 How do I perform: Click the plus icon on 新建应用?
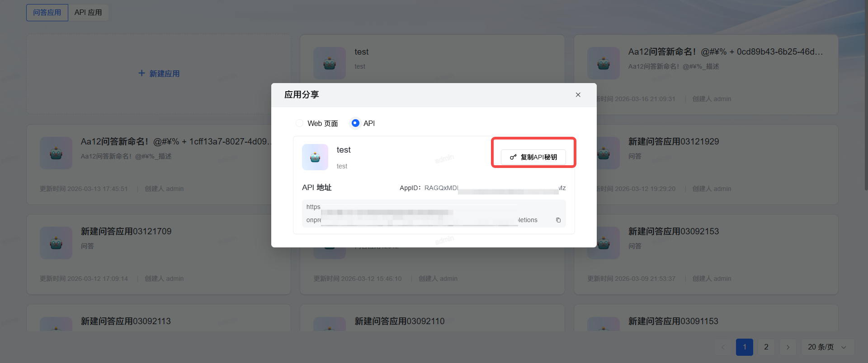[142, 73]
